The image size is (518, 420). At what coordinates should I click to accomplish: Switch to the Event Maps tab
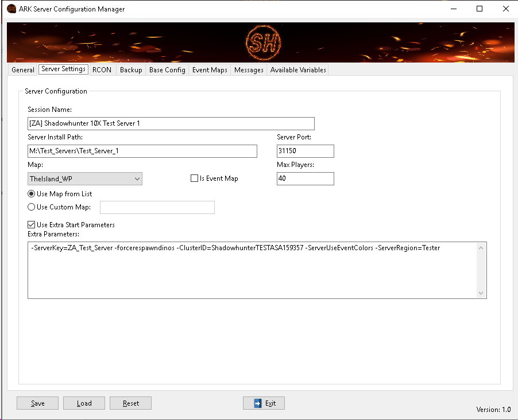[210, 70]
